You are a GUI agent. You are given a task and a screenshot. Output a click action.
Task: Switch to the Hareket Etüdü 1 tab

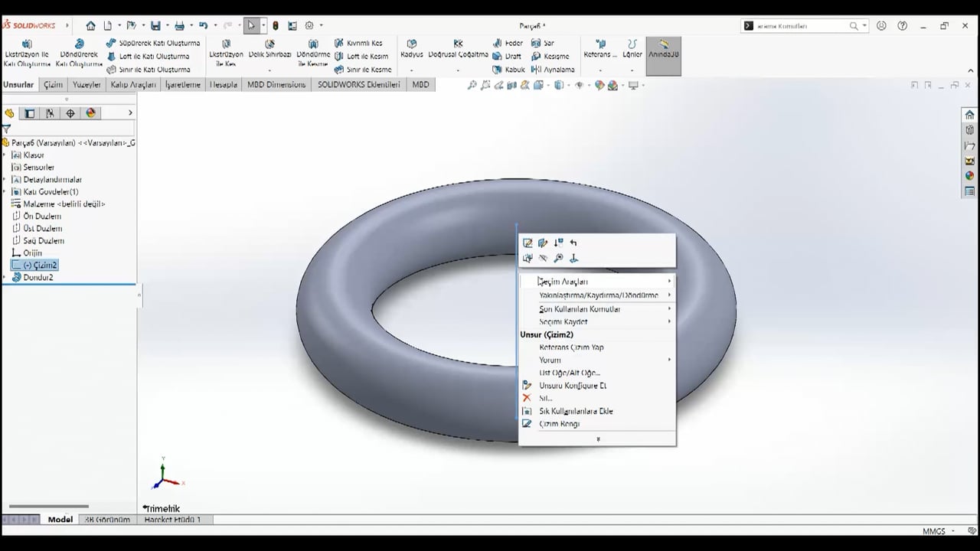pos(172,520)
